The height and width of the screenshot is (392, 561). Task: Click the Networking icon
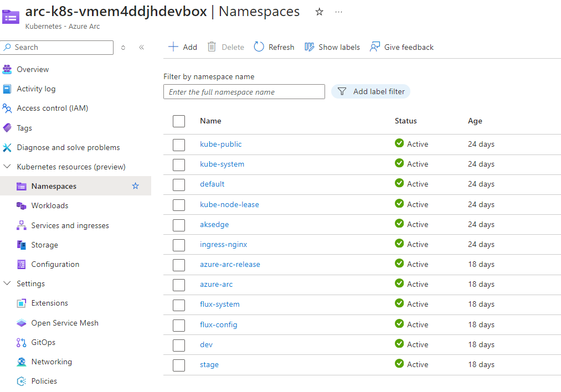click(22, 362)
